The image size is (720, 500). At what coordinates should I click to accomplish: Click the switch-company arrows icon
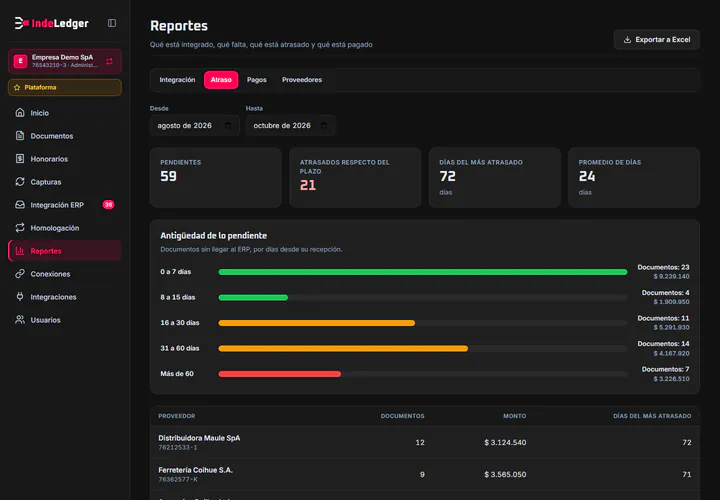point(109,61)
